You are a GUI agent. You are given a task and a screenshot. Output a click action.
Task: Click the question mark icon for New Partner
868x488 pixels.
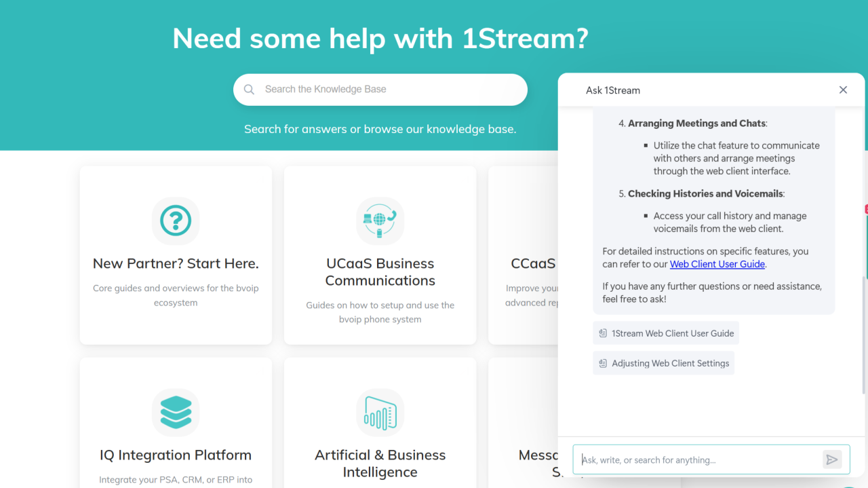(x=176, y=221)
